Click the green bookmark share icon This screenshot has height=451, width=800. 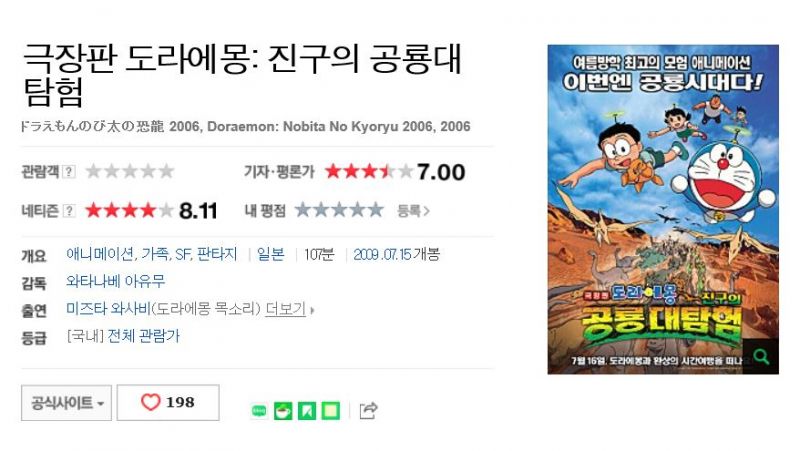click(307, 410)
